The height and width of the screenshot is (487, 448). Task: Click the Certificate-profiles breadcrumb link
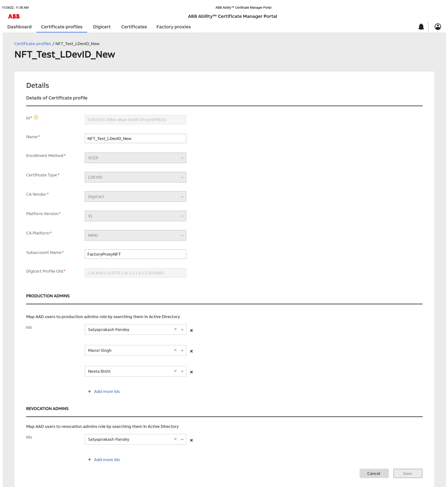[33, 44]
